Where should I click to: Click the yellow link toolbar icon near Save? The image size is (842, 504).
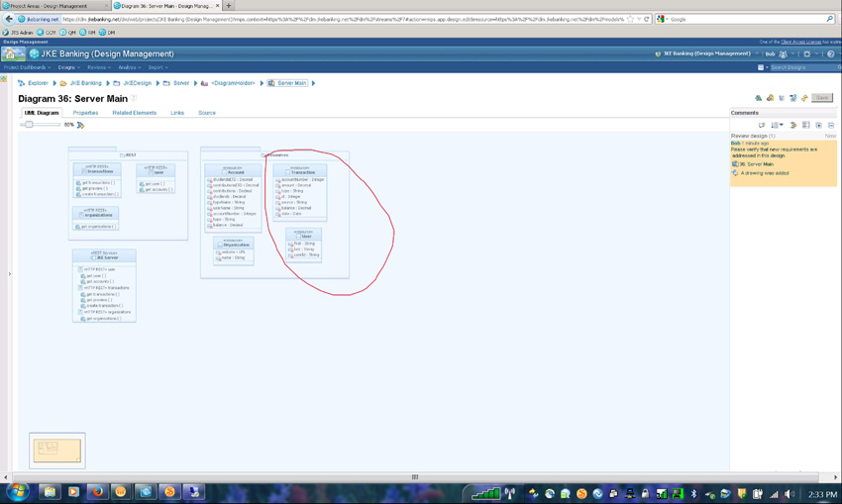[x=804, y=98]
